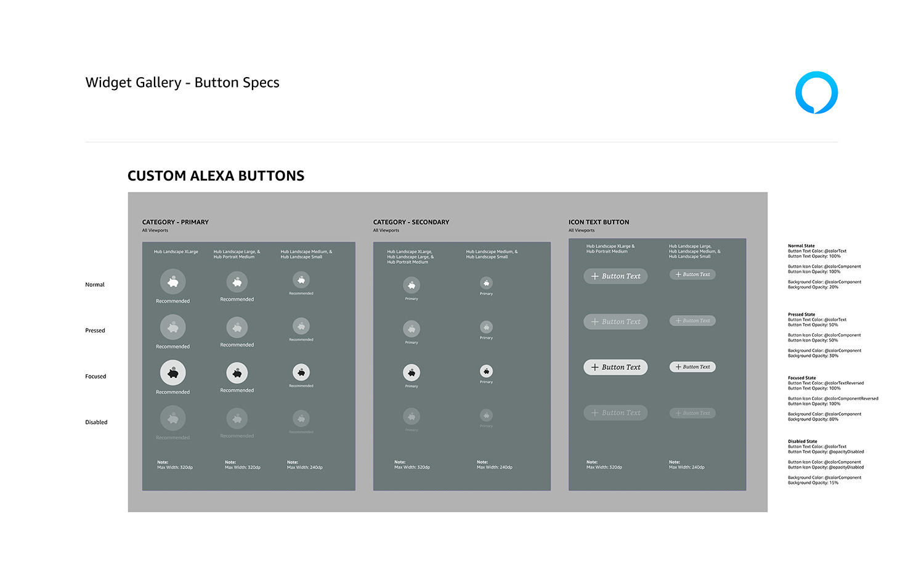The image size is (924, 569).
Task: Click 'Button Icon Color: @colorComponentReversed' line
Action: 833,399
